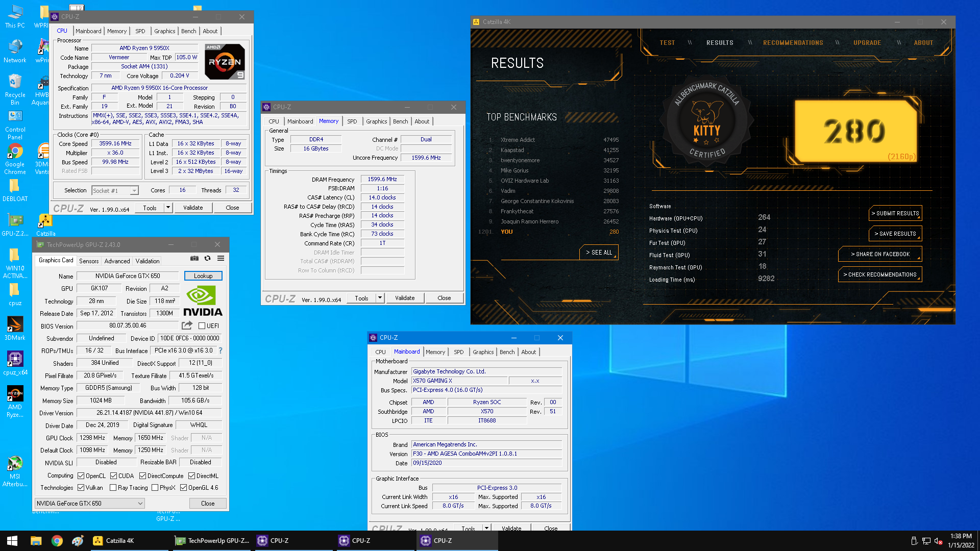Screen dimensions: 980x551
Task: Open the cpuz_x64 desktop shortcut
Action: [x=15, y=364]
